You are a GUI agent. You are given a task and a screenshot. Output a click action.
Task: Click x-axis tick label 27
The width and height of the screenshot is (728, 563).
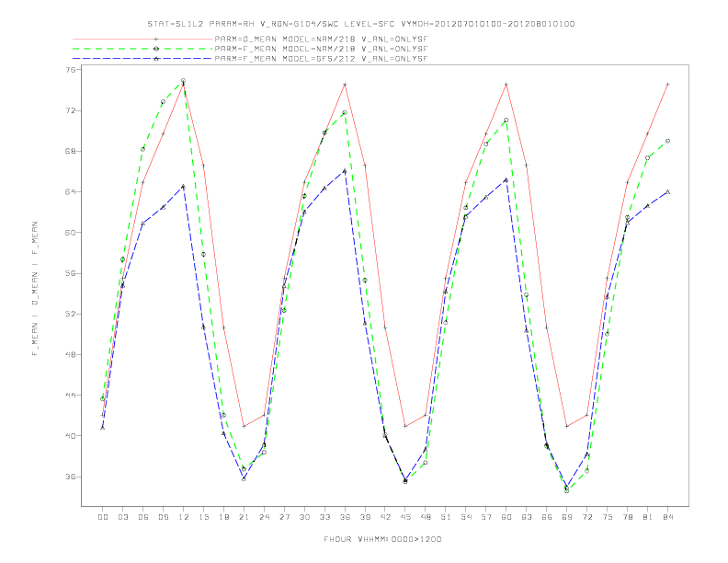coord(285,517)
